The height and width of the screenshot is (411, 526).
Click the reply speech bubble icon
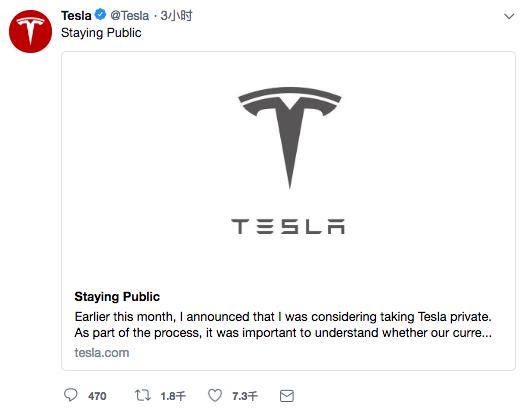[70, 395]
